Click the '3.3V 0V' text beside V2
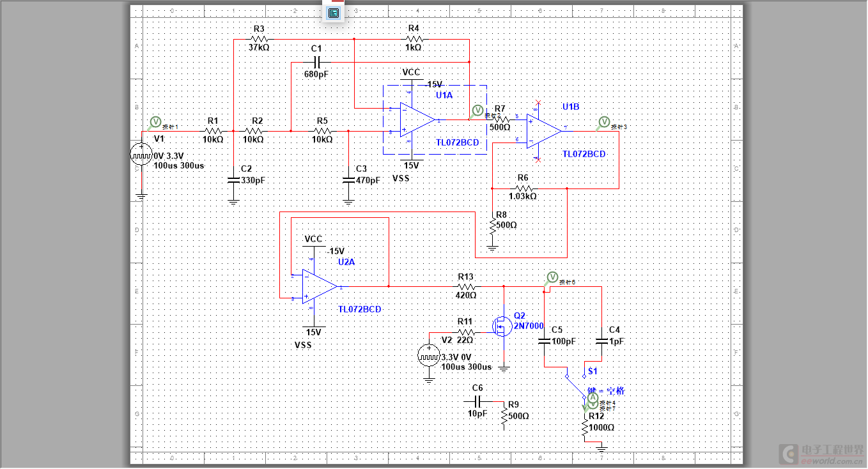 point(456,357)
